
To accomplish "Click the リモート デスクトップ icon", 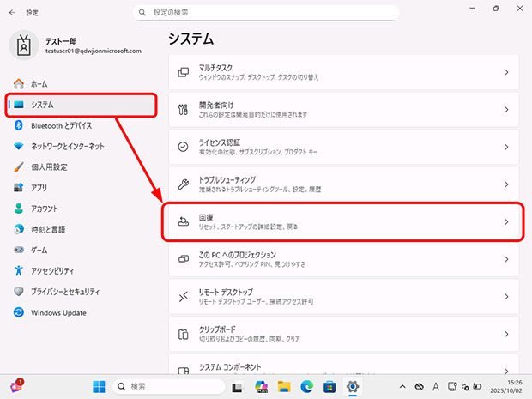I will 184,297.
